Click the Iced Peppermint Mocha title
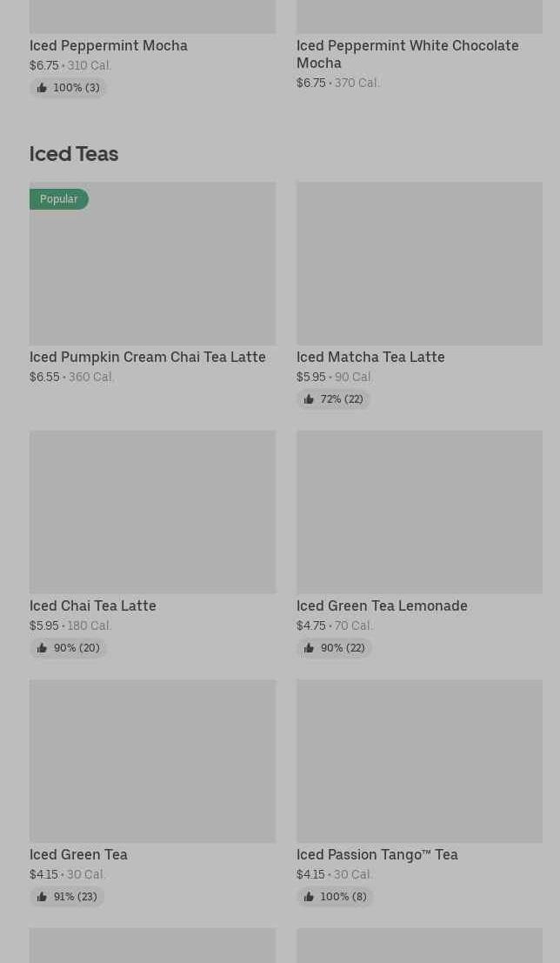Viewport: 560px width, 963px height. pos(109,45)
